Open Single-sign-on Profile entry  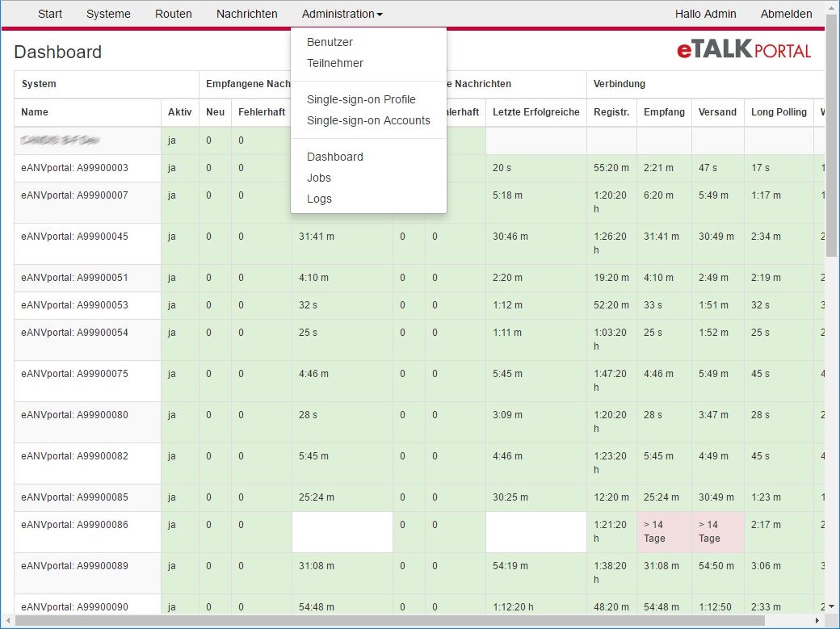(x=361, y=99)
